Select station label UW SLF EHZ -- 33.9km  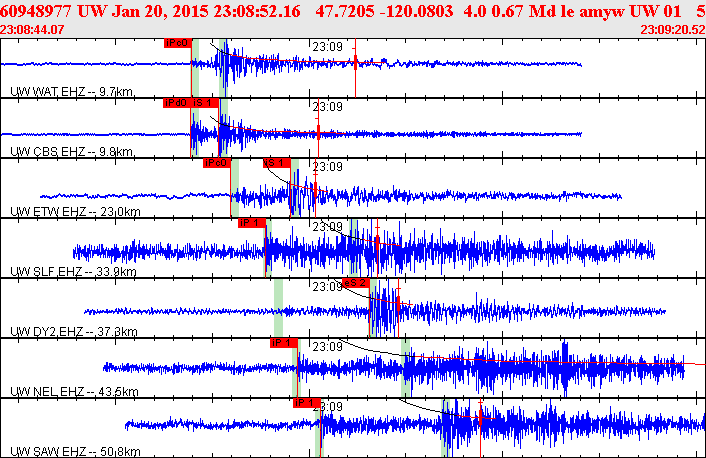[73, 272]
